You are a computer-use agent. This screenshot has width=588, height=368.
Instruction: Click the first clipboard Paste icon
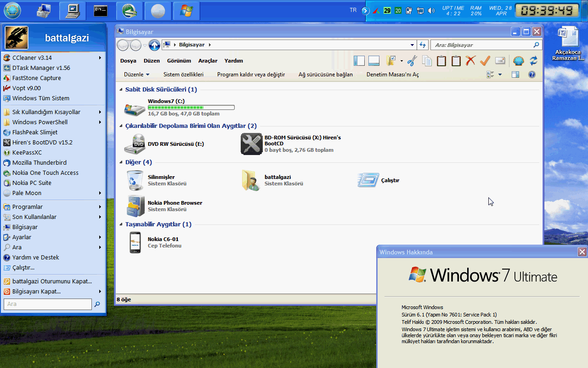[x=441, y=61]
